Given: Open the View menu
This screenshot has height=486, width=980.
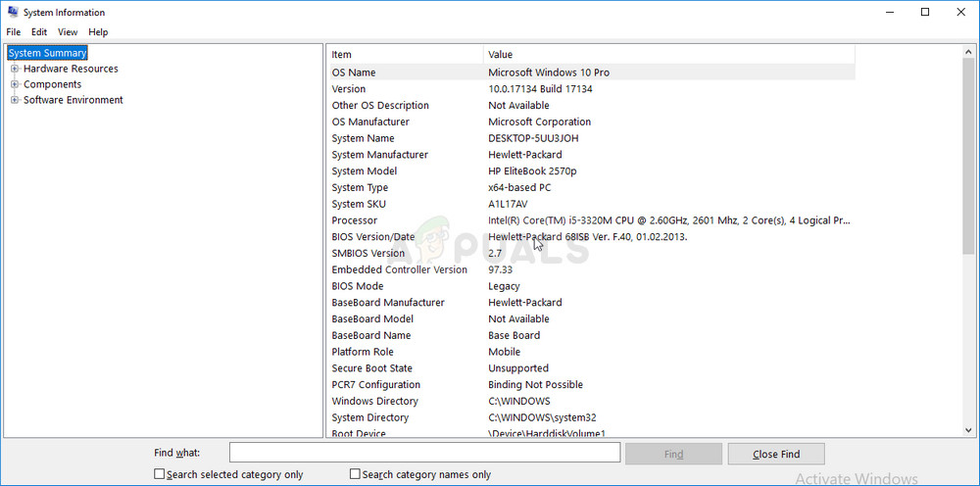Looking at the screenshot, I should click(x=68, y=32).
